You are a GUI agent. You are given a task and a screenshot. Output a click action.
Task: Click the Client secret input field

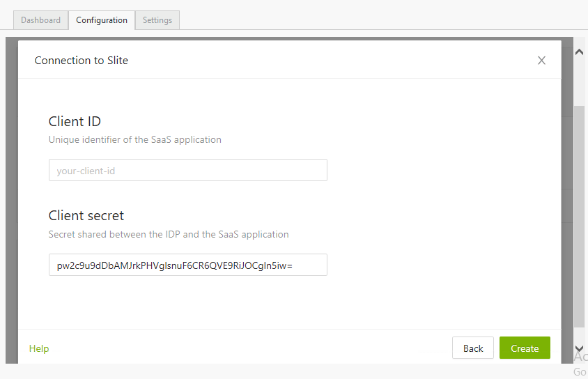[x=188, y=265]
